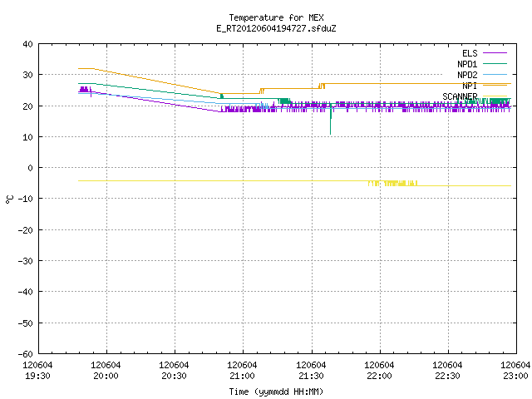The width and height of the screenshot is (532, 399).
Task: Click the chart title 'Temperature for MEX'
Action: [276, 17]
